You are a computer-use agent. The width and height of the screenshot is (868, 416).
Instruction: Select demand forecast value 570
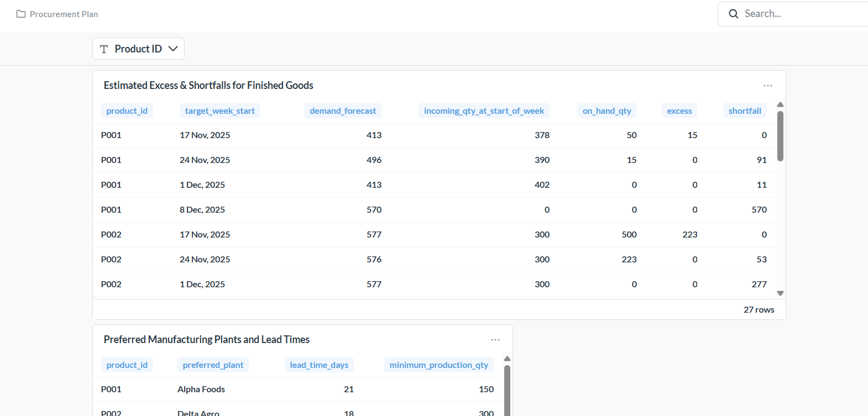tap(374, 210)
